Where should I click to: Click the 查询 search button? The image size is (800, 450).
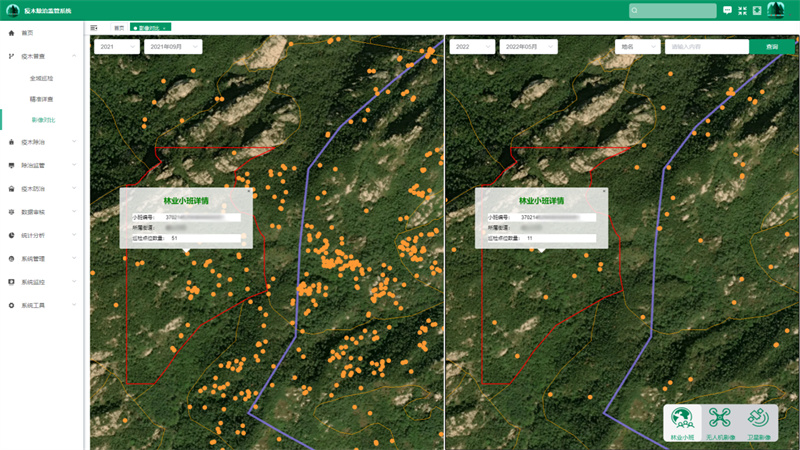point(771,47)
